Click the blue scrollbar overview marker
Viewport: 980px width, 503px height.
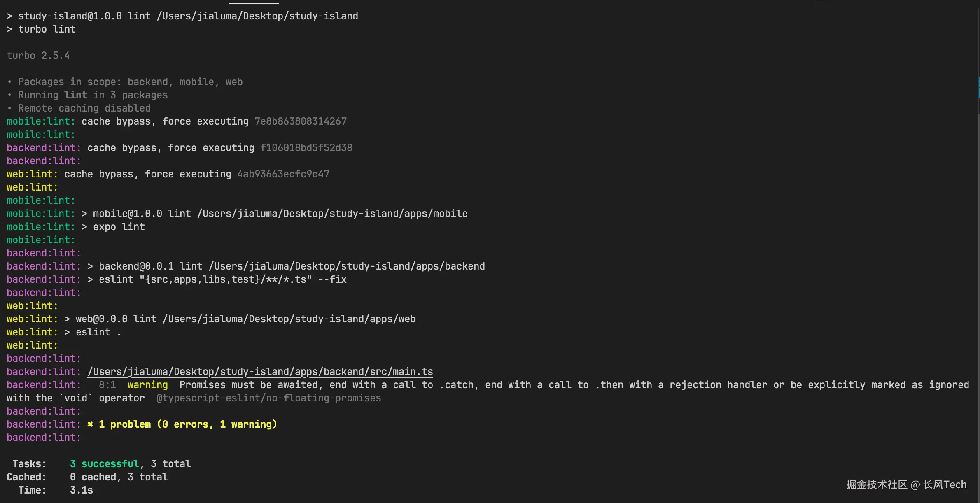point(979,87)
